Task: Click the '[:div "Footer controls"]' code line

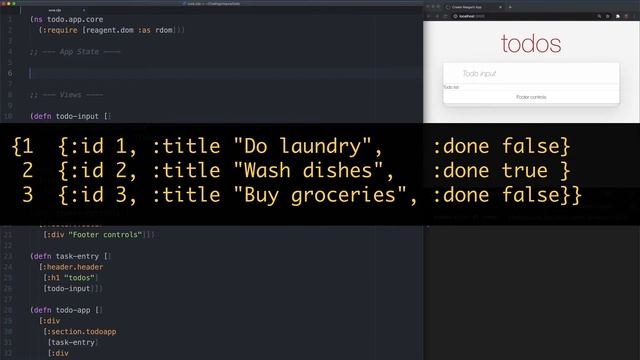Action: coord(99,235)
